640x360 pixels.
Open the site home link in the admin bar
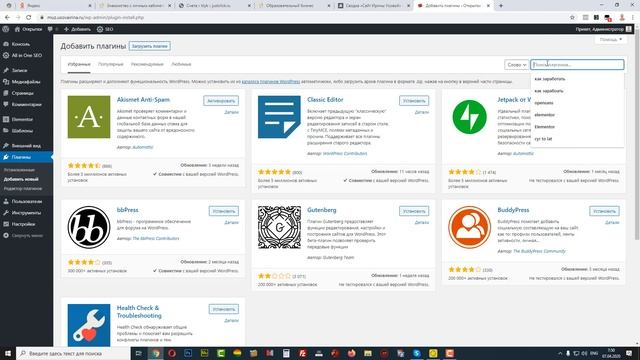click(x=28, y=29)
